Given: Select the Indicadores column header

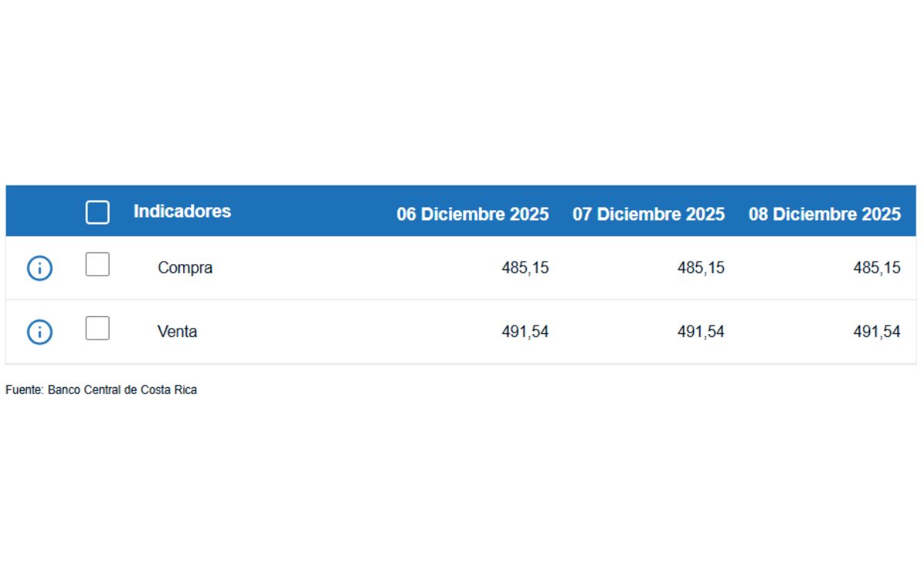Looking at the screenshot, I should pos(183,212).
